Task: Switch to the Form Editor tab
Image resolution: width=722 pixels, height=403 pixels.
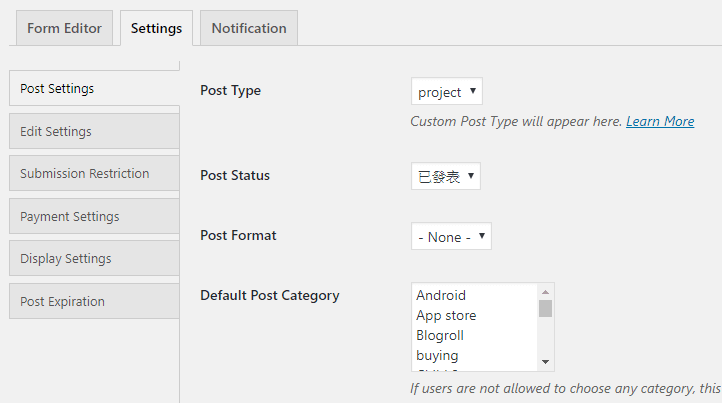Action: (64, 28)
